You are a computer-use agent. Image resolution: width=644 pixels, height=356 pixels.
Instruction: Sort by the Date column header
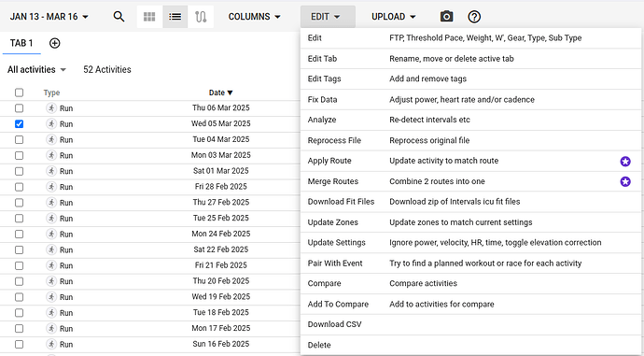pos(220,93)
